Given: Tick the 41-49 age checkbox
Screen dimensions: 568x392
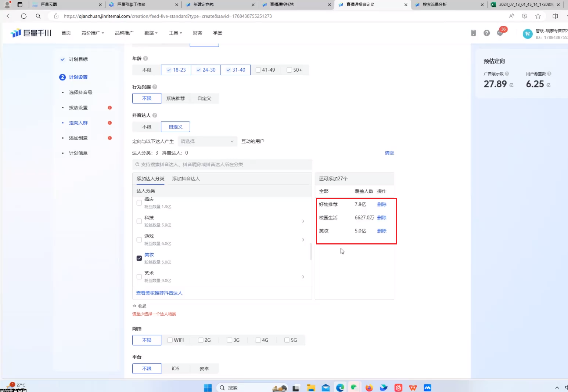Looking at the screenshot, I should click(258, 70).
